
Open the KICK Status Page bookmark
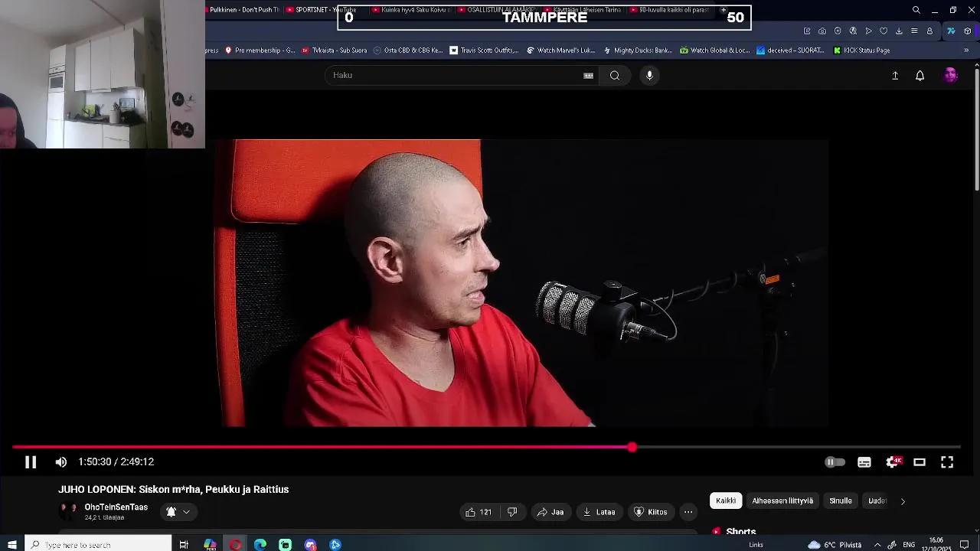(x=861, y=51)
